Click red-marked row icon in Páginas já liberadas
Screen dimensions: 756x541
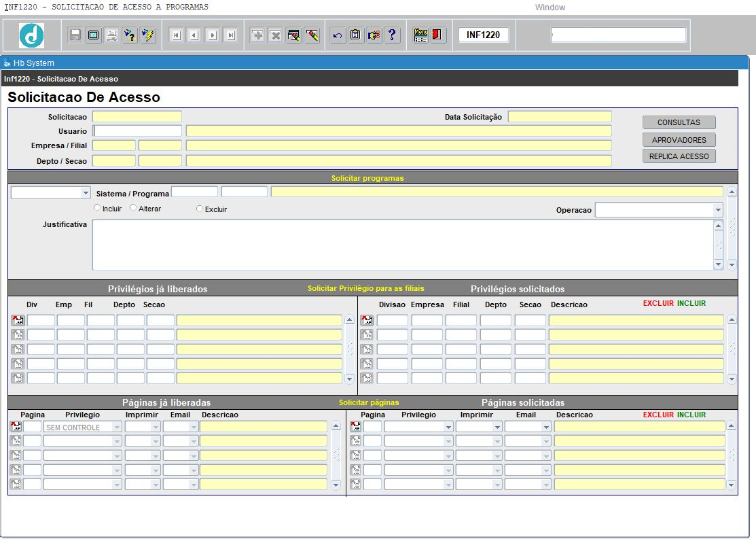(x=16, y=426)
